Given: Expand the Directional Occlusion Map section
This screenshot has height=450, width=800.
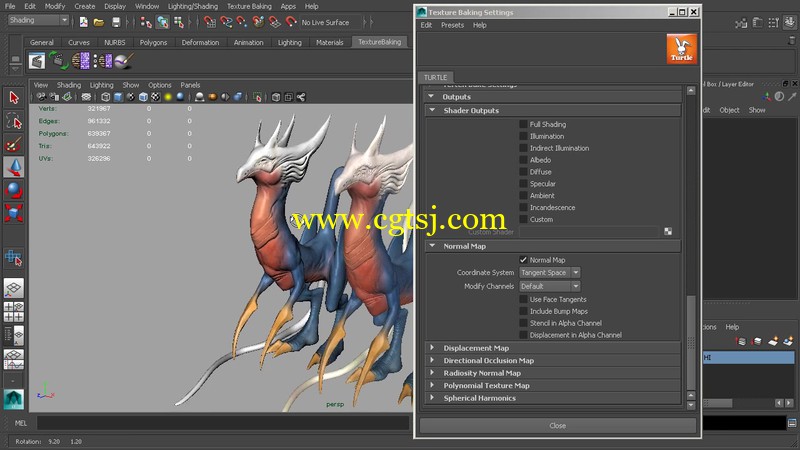Looking at the screenshot, I should [433, 360].
